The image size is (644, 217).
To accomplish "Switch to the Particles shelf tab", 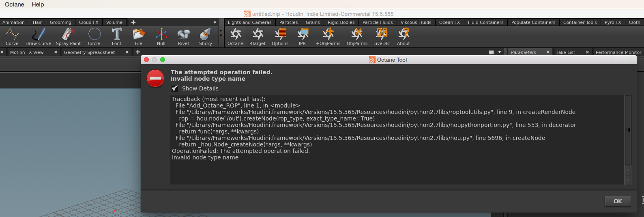I will pyautogui.click(x=289, y=22).
